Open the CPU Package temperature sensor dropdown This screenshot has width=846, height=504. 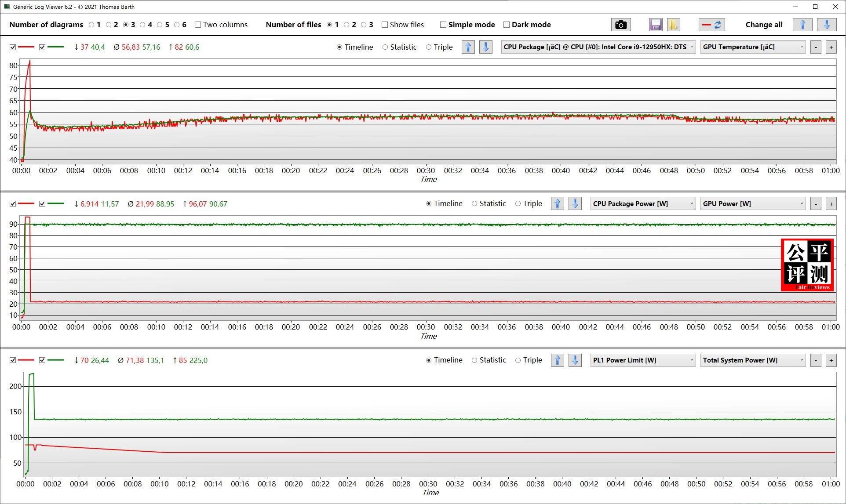pyautogui.click(x=598, y=47)
